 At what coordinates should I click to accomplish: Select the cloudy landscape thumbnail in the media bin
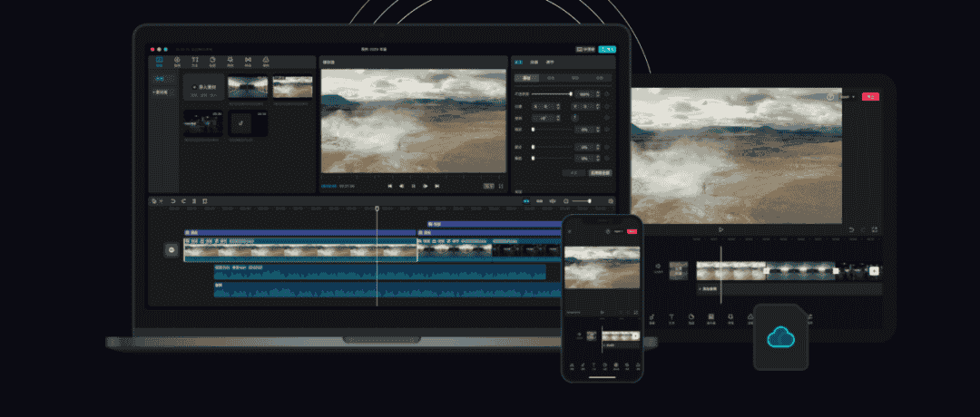pyautogui.click(x=292, y=87)
